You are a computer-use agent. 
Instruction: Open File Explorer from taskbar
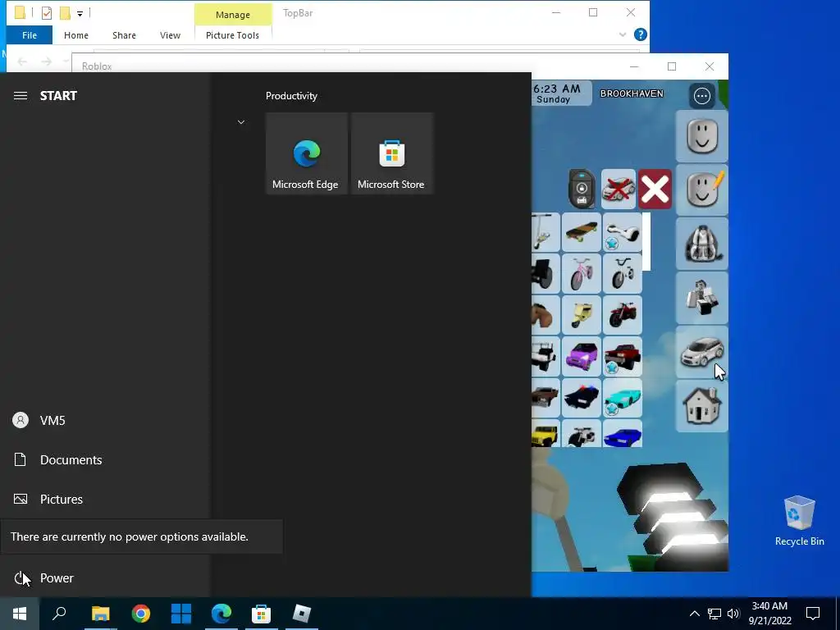pos(100,614)
